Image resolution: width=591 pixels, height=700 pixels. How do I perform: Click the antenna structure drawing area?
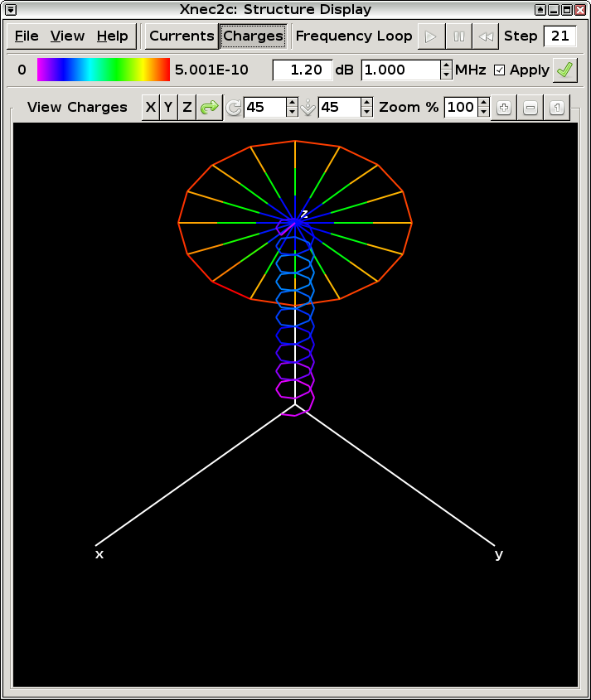295,405
